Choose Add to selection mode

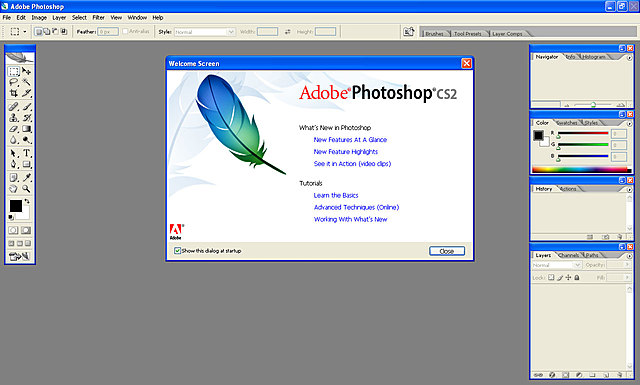[x=47, y=31]
